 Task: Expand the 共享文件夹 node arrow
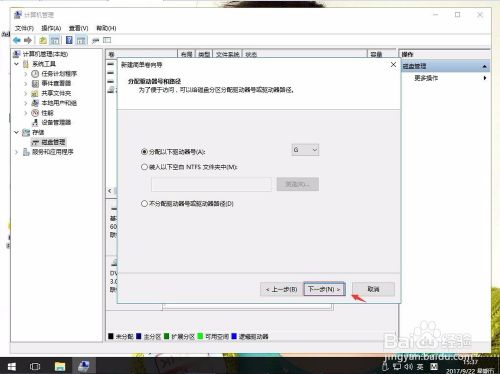coord(26,93)
